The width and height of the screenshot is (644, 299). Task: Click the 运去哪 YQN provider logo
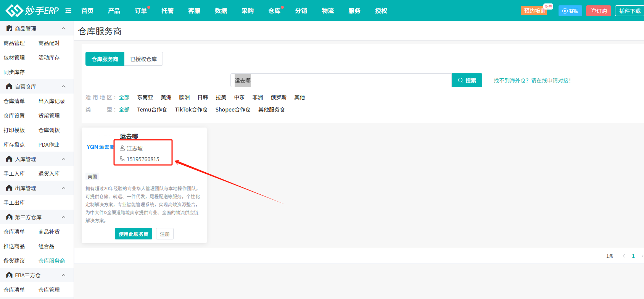[x=100, y=147]
